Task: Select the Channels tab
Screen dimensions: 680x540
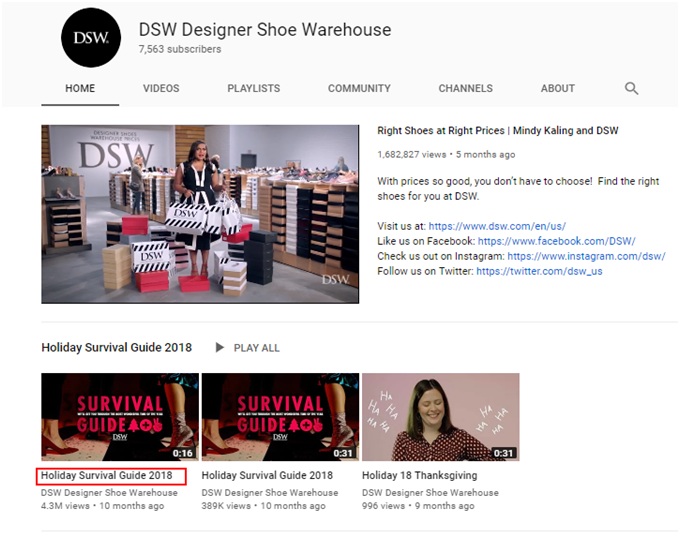Action: click(465, 88)
